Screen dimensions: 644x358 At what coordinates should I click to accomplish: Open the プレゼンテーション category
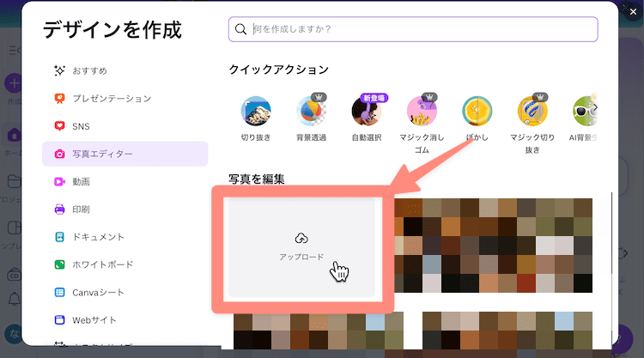(125, 99)
